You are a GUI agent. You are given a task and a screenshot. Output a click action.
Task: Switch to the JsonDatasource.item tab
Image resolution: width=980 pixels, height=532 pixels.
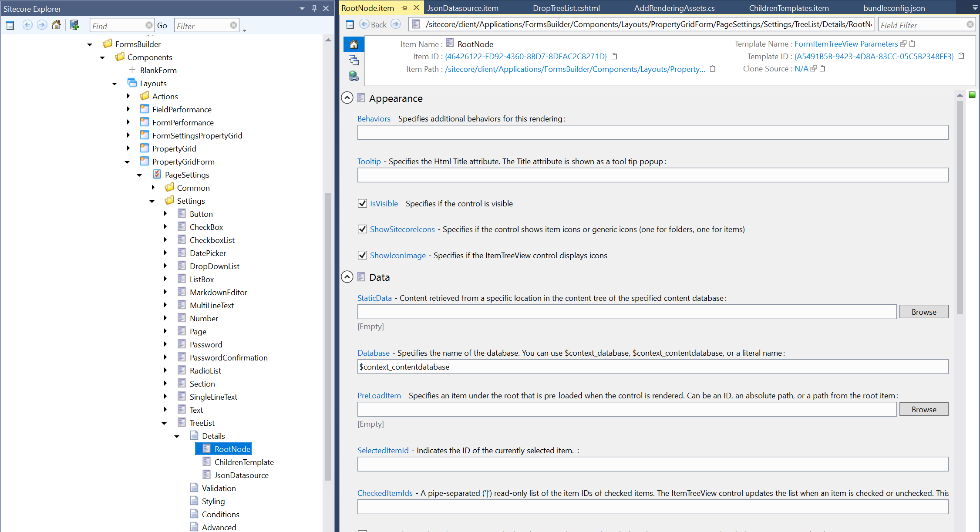[463, 8]
